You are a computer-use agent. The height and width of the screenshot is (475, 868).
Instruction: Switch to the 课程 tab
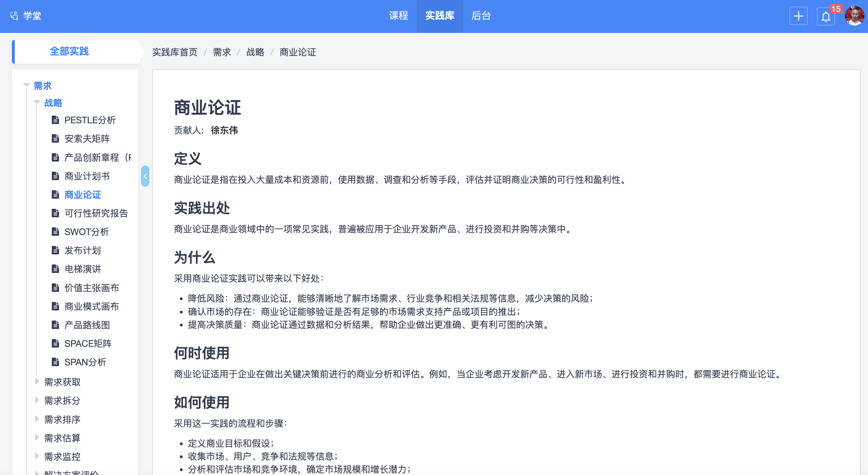click(398, 16)
